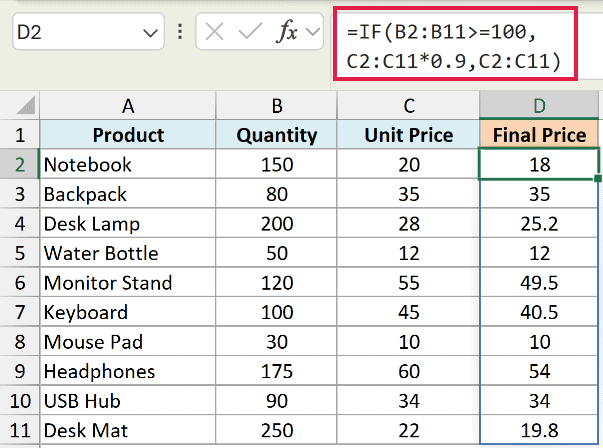
Task: Select column B header
Action: (x=277, y=105)
